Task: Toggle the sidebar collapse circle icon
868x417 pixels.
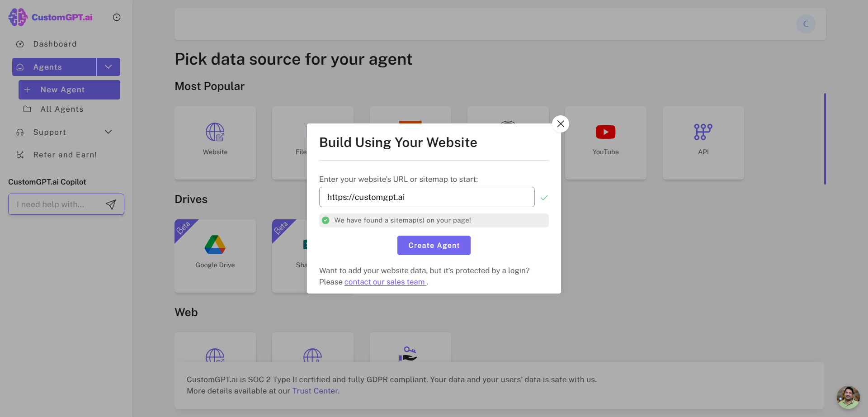Action: (x=117, y=17)
